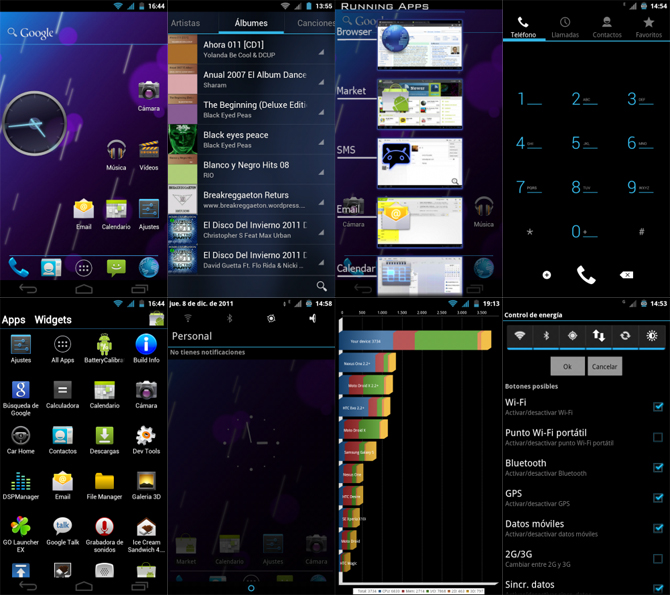Open the menu arrow for Breakreggaeton Returs
This screenshot has height=595, width=670.
322,201
